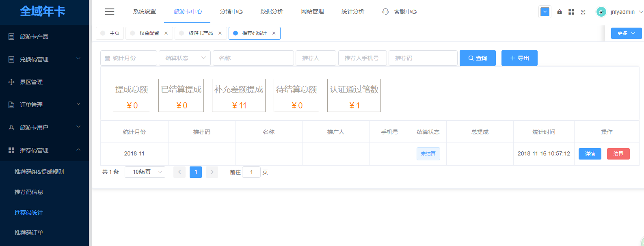Click the 兑换码管理 sidebar list icon

(11, 59)
